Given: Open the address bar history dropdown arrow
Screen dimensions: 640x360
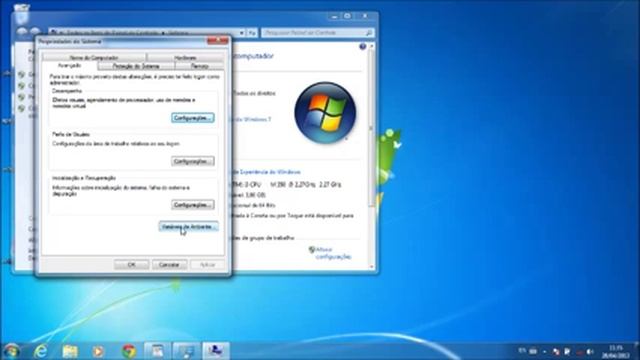Looking at the screenshot, I should click(x=242, y=33).
